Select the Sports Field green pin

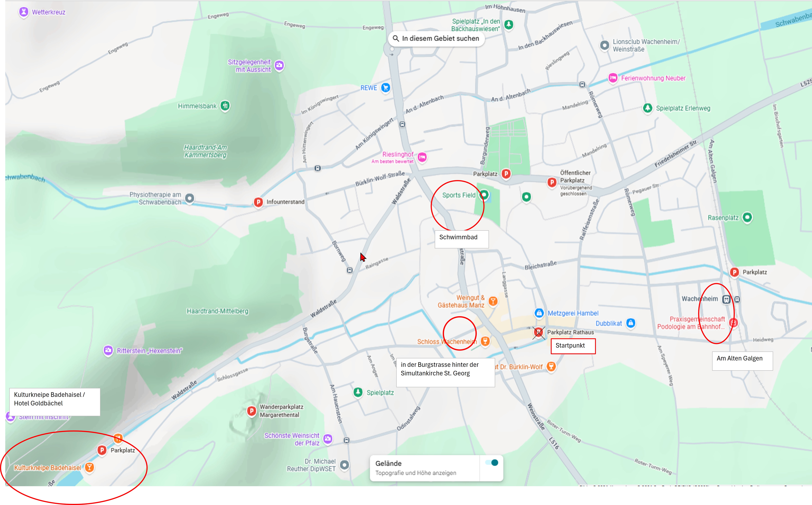click(x=484, y=195)
